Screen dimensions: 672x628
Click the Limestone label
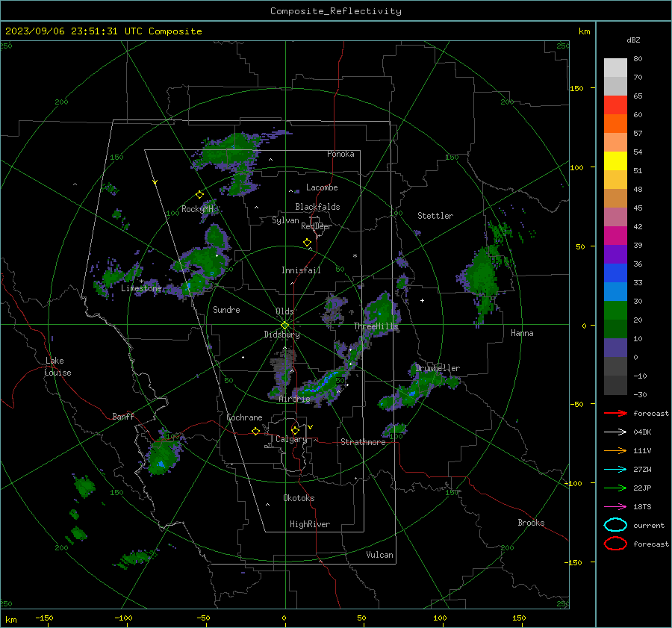click(x=140, y=288)
